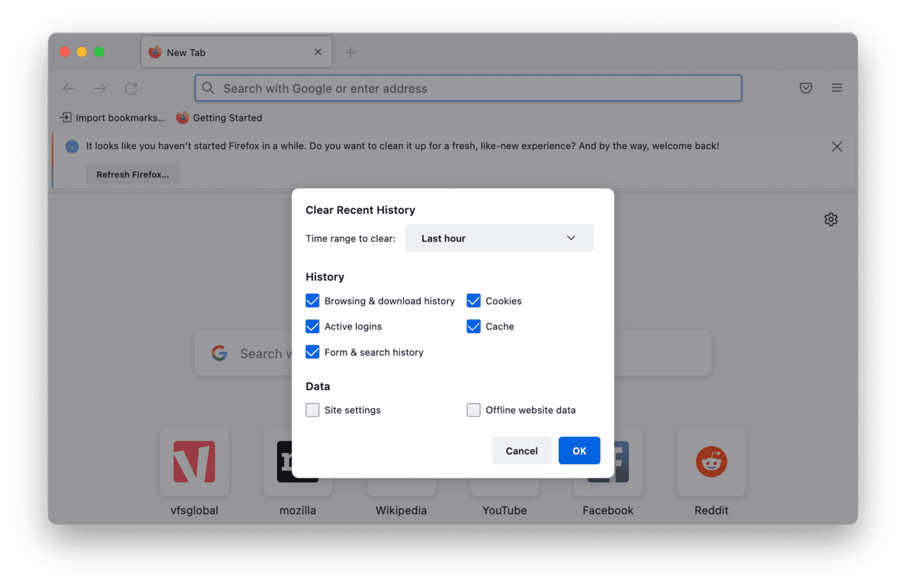
Task: Click the Google logo in page search
Action: (x=219, y=353)
